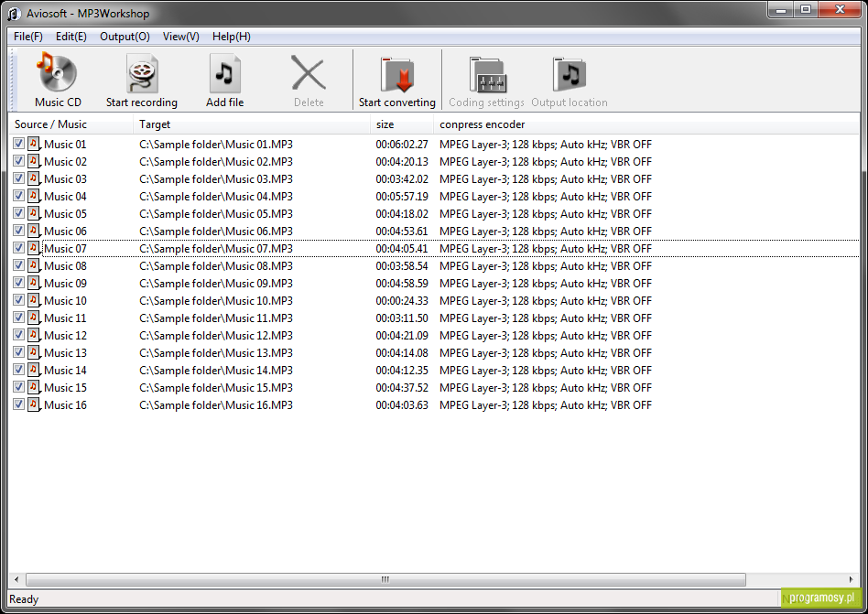
Task: Click the Aviosoft app icon in title bar
Action: tap(14, 14)
